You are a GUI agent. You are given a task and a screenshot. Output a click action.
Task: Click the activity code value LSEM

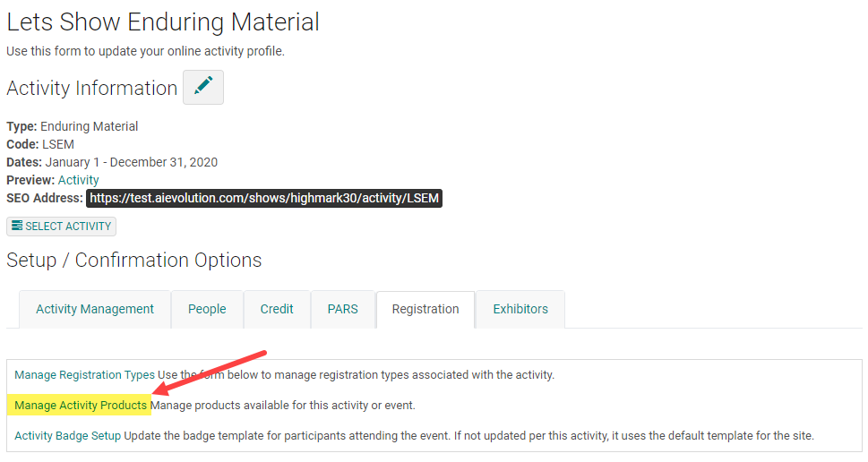coord(58,144)
